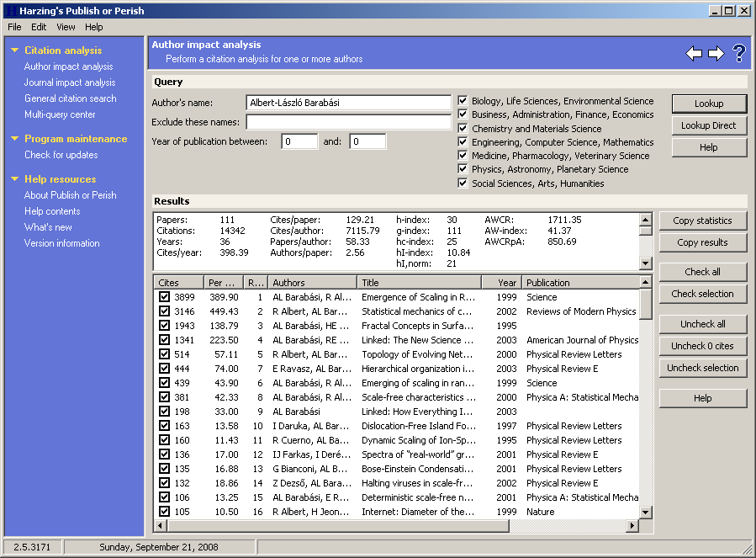Select Check for updates
756x558 pixels.
(61, 155)
